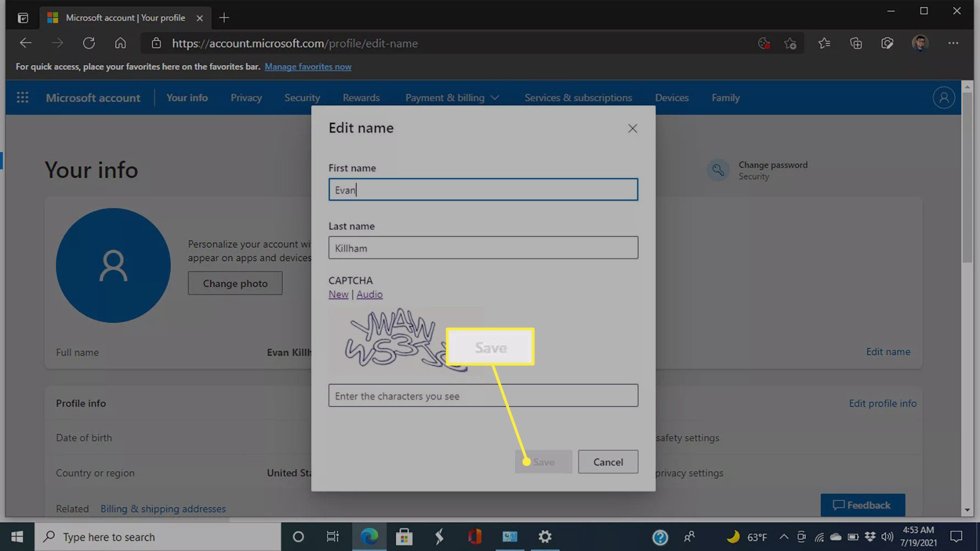This screenshot has height=551, width=980.
Task: Click Manage favorites now link
Action: pyautogui.click(x=308, y=67)
